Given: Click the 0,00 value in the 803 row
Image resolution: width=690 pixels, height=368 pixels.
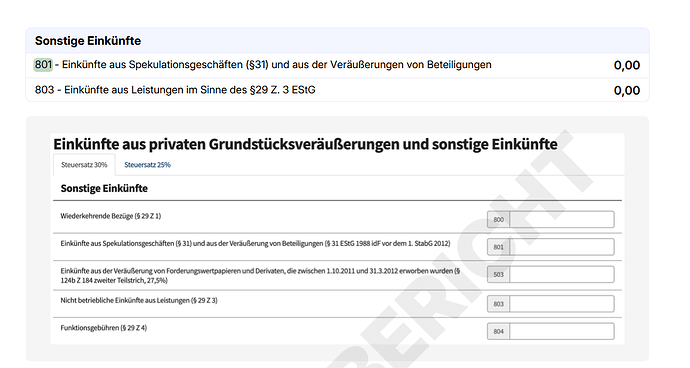Looking at the screenshot, I should (627, 91).
